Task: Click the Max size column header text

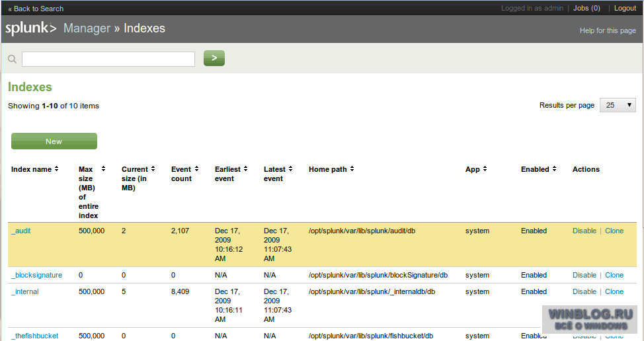Action: (x=89, y=192)
